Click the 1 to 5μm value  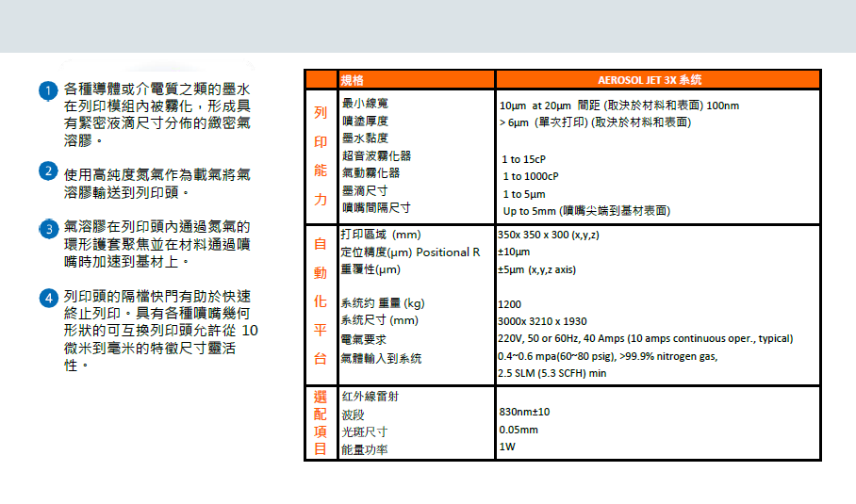pyautogui.click(x=524, y=194)
